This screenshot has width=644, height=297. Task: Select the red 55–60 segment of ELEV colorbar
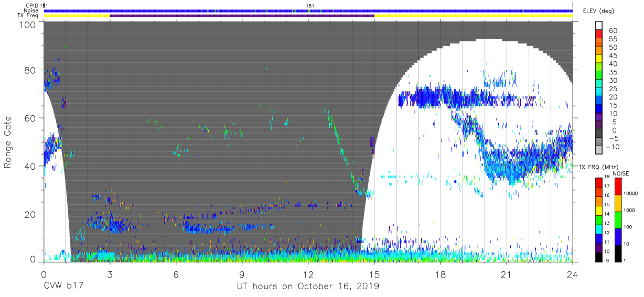(x=600, y=34)
